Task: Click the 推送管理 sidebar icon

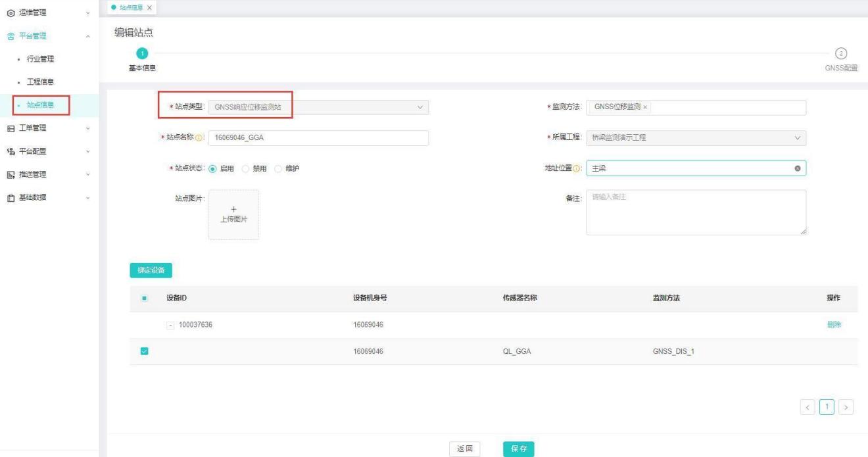Action: click(x=11, y=174)
